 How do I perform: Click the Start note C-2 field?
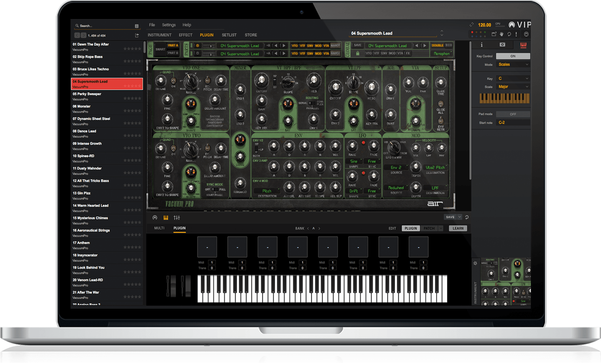pos(513,123)
